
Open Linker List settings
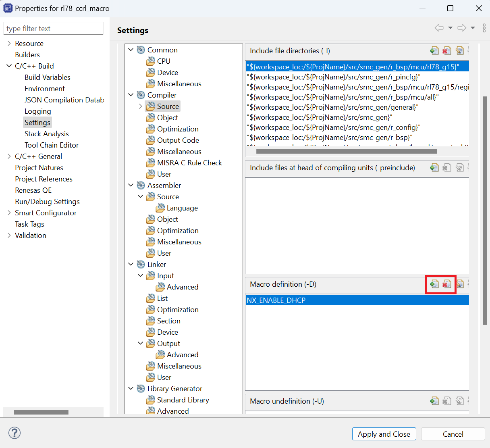point(162,298)
